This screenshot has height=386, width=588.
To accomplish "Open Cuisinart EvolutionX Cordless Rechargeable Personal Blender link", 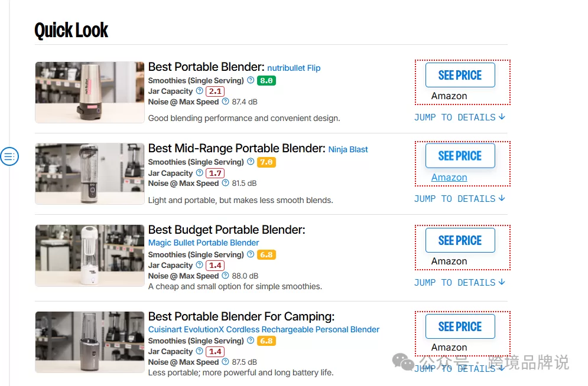I will tap(264, 329).
